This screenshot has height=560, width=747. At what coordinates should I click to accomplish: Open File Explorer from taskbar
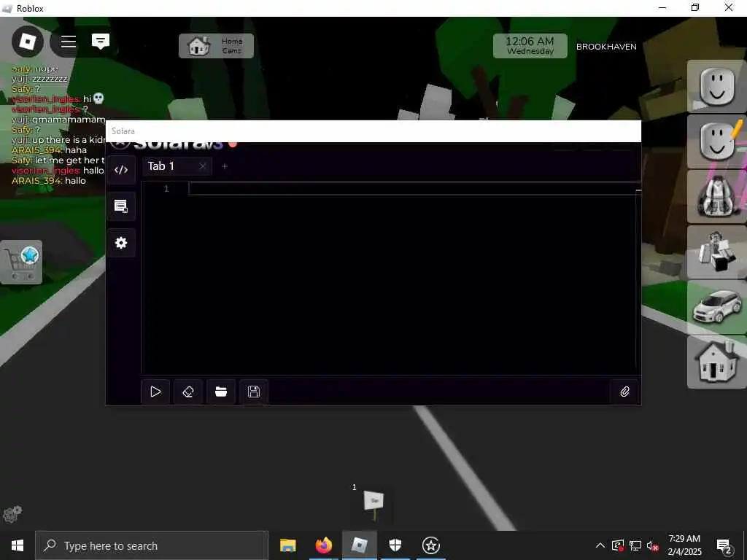287,545
